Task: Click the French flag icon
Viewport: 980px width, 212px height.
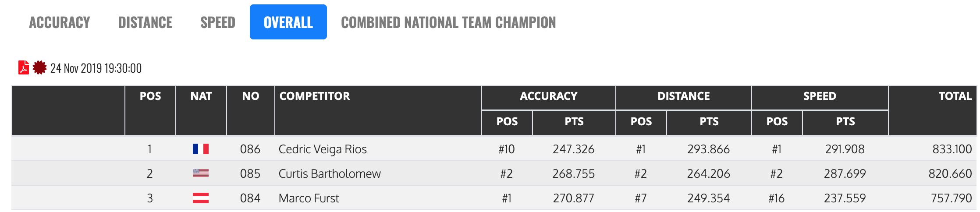Action: pos(201,149)
